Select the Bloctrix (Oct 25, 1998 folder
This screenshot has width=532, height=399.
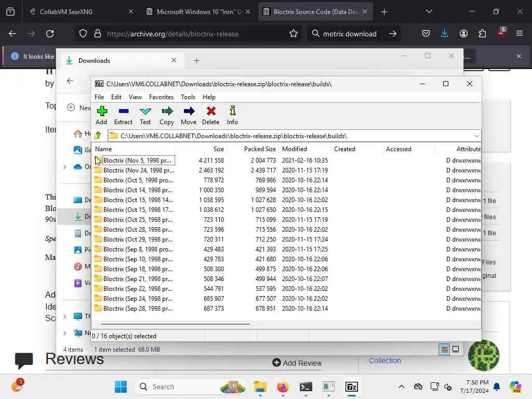[x=138, y=220]
